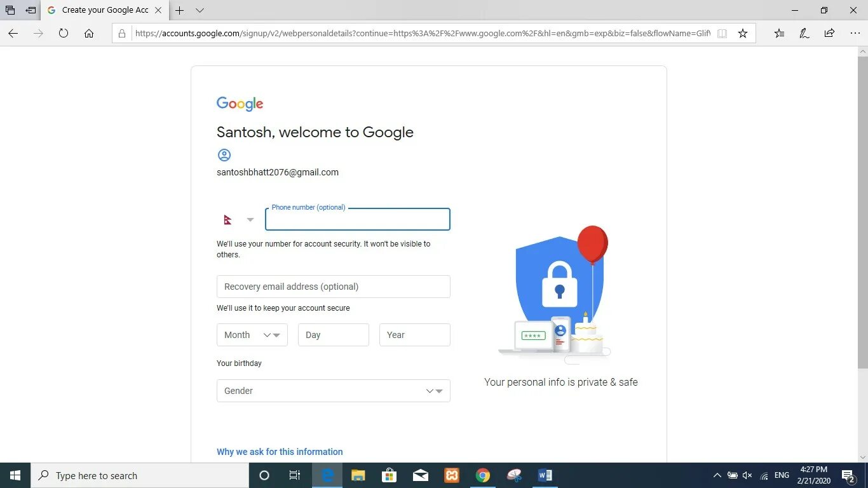Launch Google Chrome from taskbar
Screen dimensions: 868x488
click(x=483, y=475)
